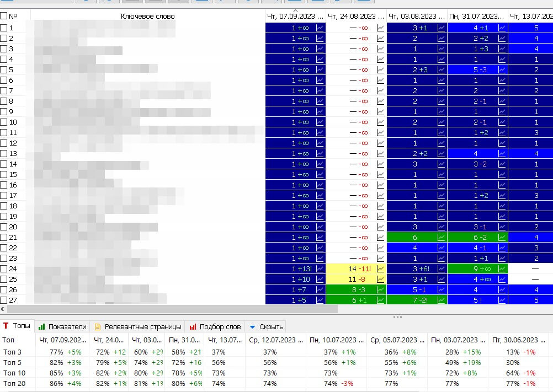
Task: Sort by the Чт, 07.09.2023 column header
Action: (x=296, y=16)
